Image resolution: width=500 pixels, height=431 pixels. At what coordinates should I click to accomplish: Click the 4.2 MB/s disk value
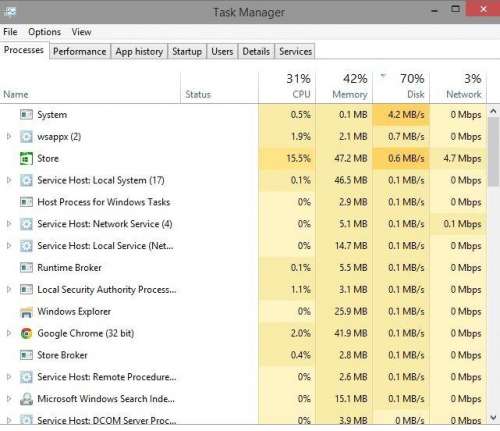(x=406, y=115)
